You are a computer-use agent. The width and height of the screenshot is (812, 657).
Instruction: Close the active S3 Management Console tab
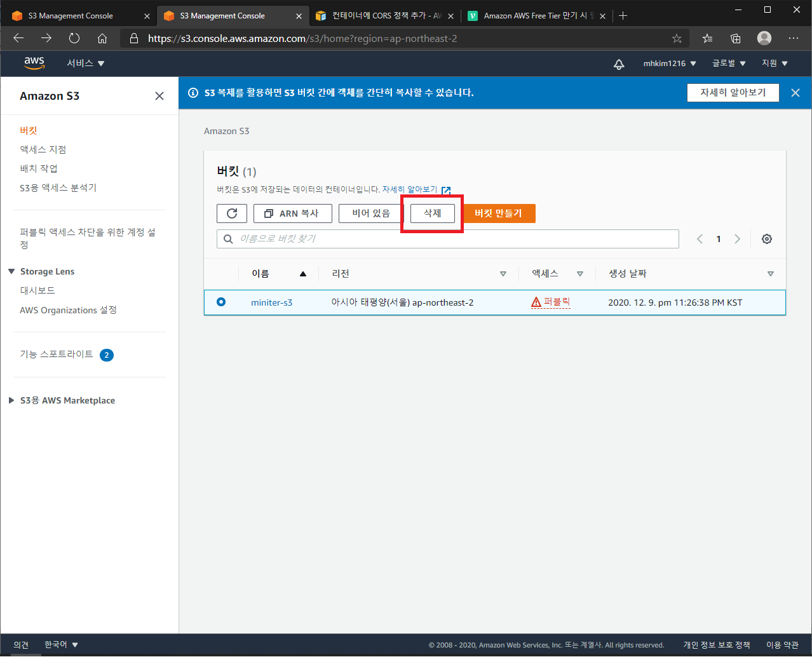tap(299, 16)
